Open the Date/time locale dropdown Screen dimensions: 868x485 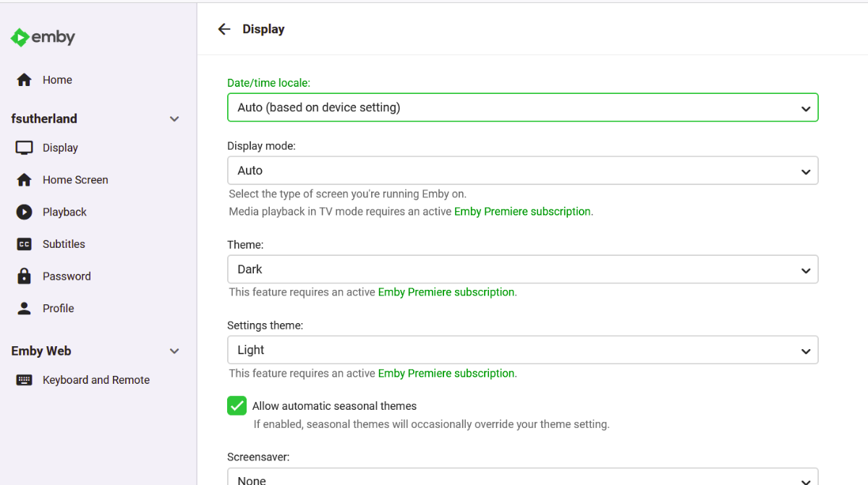coord(522,108)
